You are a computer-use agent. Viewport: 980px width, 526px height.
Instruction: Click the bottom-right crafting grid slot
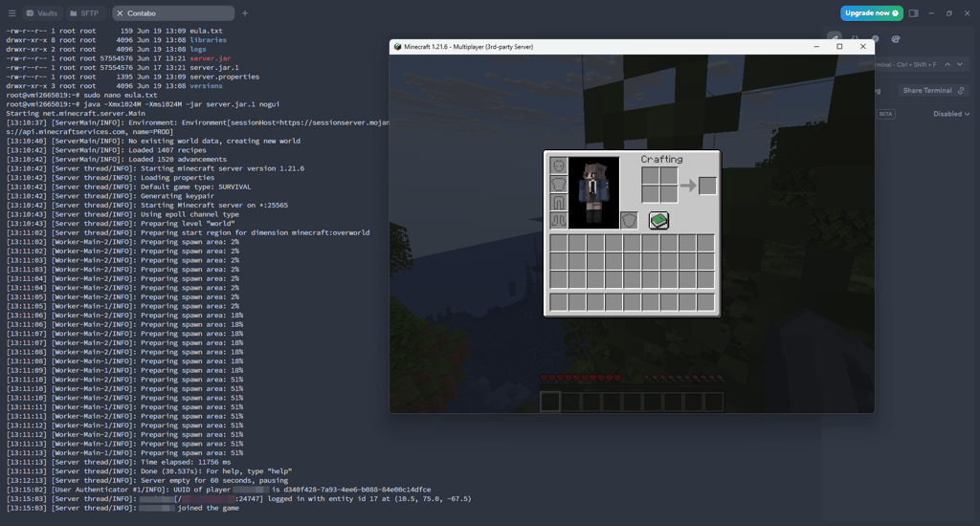click(669, 193)
